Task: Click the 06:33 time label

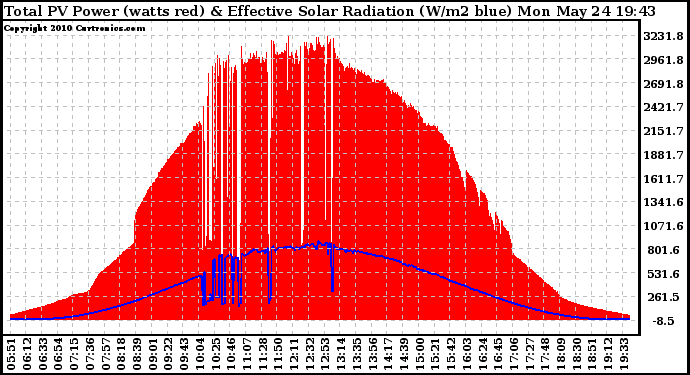Action: 42,354
